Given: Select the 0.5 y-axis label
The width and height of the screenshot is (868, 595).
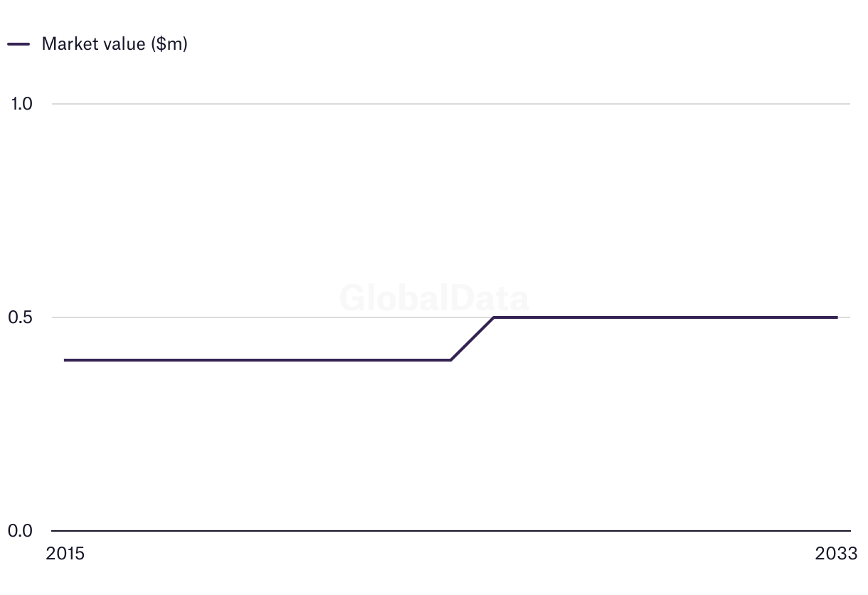Looking at the screenshot, I should click(x=21, y=317).
